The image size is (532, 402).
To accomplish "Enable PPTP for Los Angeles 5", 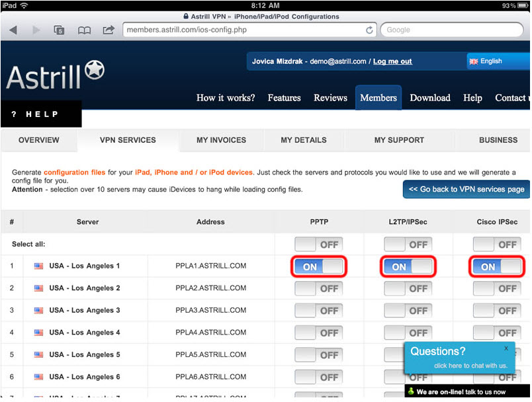I will (318, 355).
